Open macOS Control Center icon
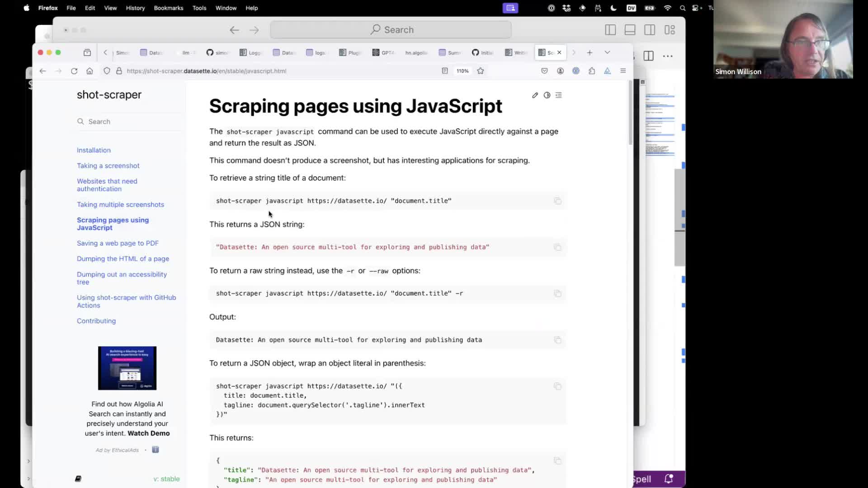868x488 pixels. pos(696,8)
